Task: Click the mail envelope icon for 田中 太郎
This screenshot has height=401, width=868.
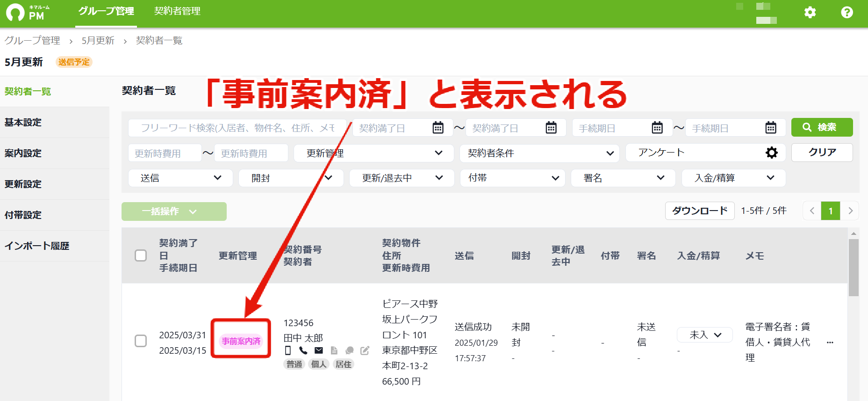Action: pyautogui.click(x=319, y=350)
